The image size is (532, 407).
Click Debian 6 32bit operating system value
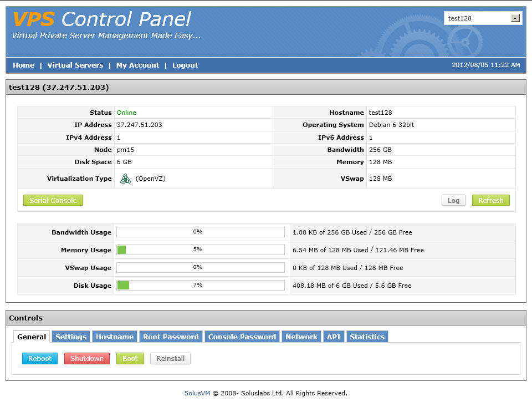(392, 125)
